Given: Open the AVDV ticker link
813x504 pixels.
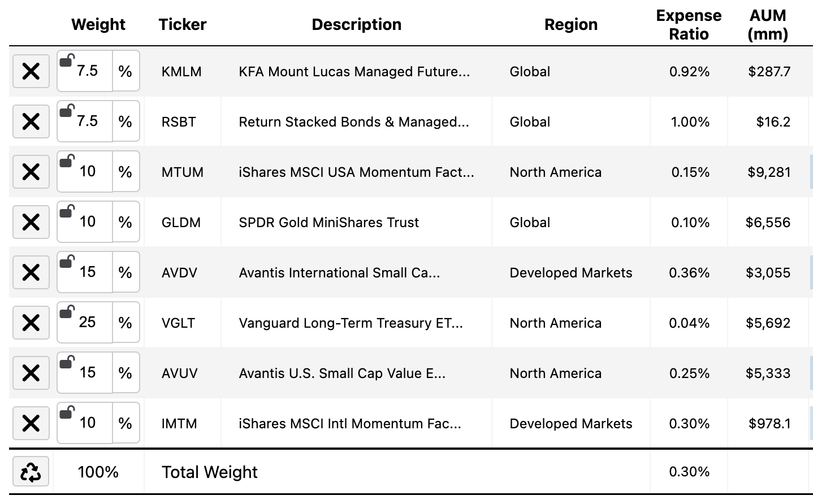Looking at the screenshot, I should pyautogui.click(x=179, y=273).
